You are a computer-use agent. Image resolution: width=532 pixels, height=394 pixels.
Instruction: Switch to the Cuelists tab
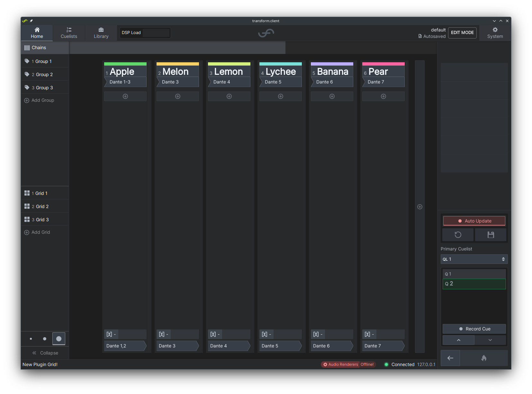69,33
